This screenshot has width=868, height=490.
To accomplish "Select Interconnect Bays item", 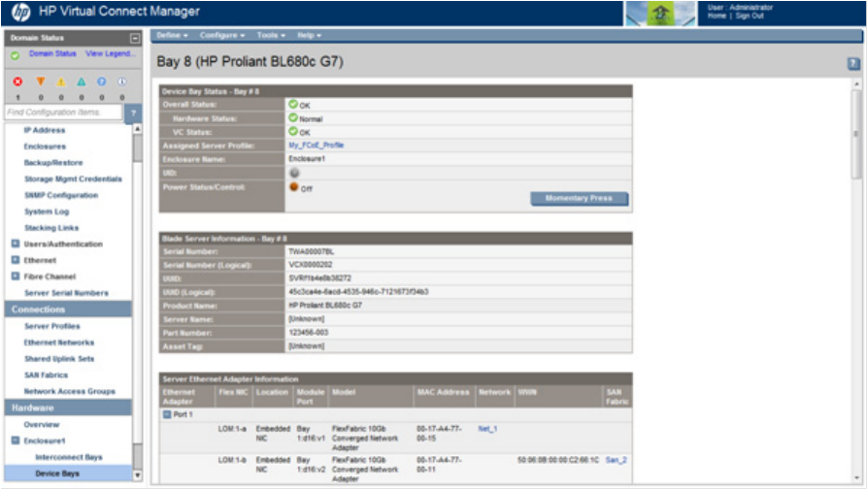I will [69, 457].
